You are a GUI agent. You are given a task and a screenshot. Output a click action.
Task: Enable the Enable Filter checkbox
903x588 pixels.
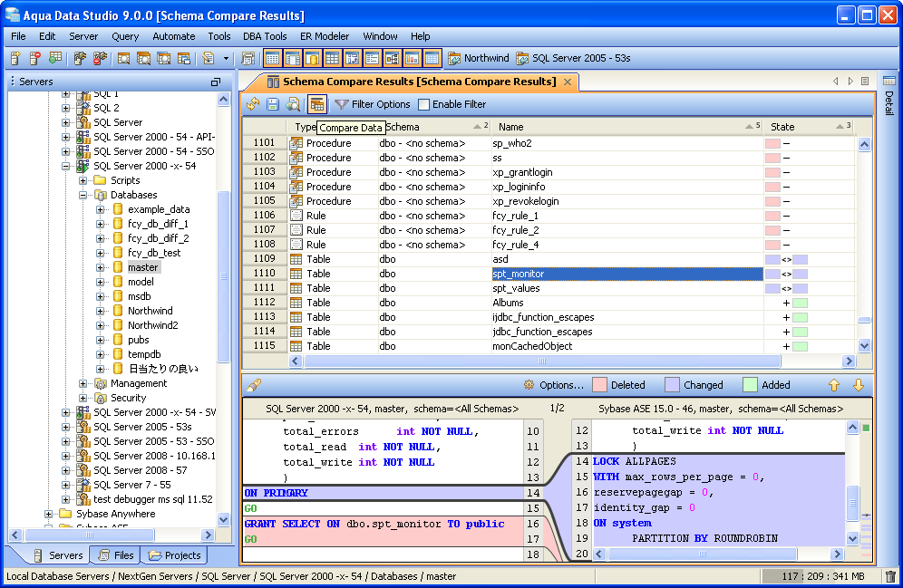(423, 104)
